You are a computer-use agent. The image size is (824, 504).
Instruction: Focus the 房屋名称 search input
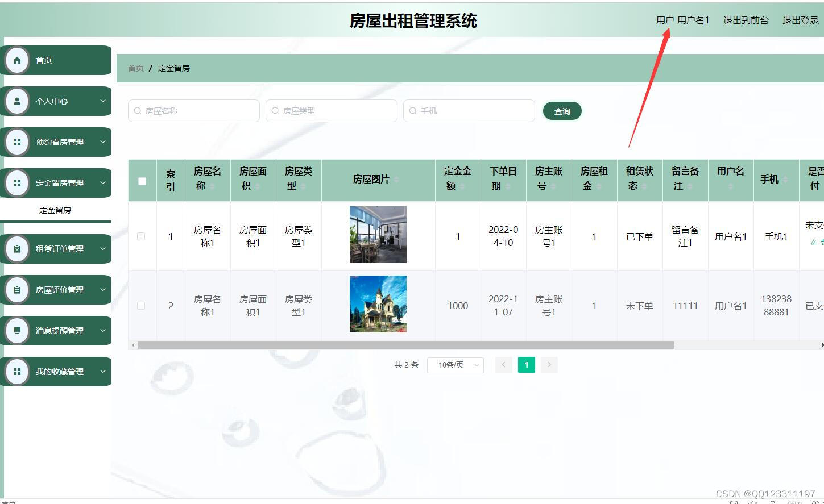point(194,111)
